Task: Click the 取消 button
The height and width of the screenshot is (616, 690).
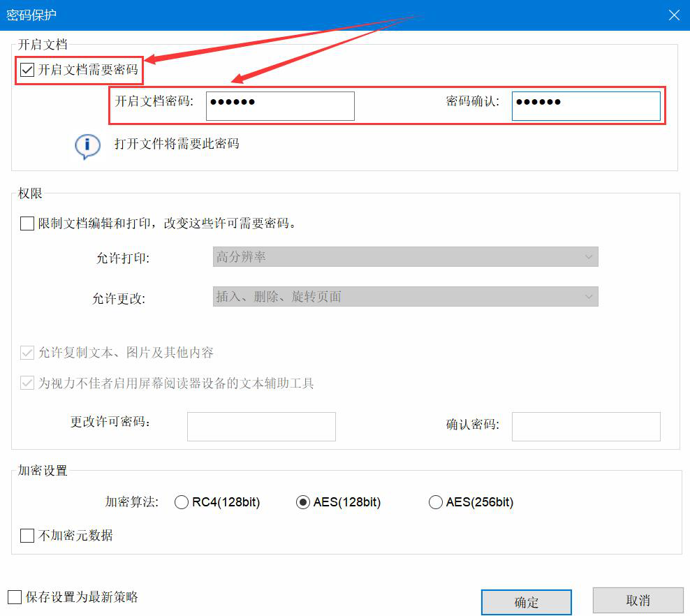Action: [x=638, y=600]
